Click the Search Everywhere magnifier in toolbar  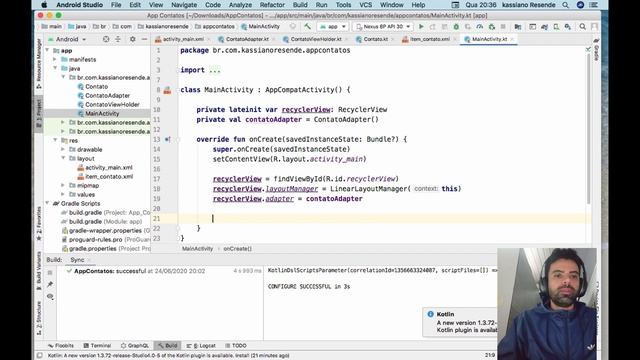pos(582,27)
